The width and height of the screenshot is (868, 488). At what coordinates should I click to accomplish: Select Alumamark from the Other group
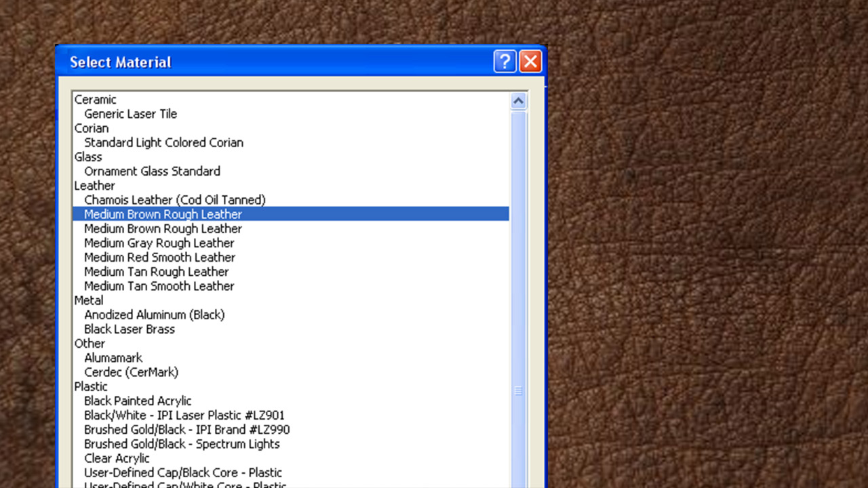point(113,358)
